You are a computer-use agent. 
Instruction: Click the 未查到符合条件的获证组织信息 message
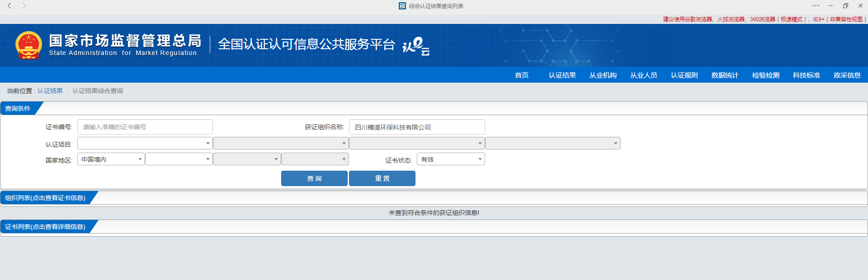(434, 213)
